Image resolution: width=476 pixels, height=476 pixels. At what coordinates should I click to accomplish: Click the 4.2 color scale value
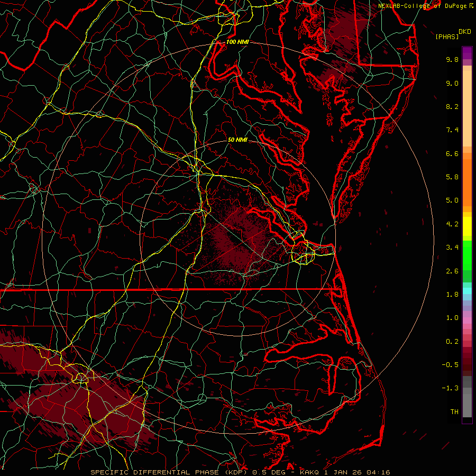(452, 224)
